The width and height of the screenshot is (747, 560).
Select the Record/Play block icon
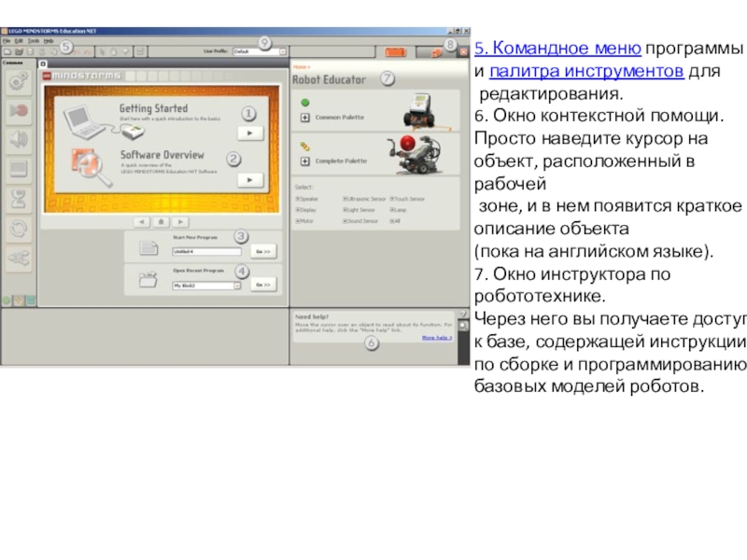coord(18,111)
